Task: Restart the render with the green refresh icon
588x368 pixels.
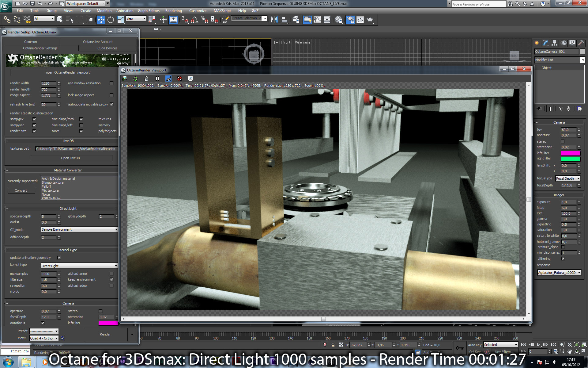Action: pyautogui.click(x=135, y=79)
